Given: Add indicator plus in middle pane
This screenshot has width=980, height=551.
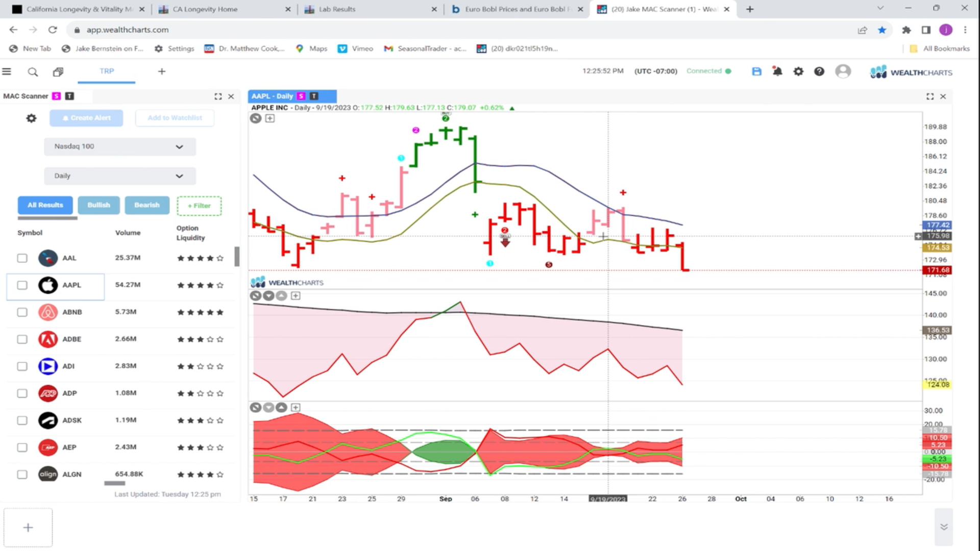Looking at the screenshot, I should (x=296, y=296).
